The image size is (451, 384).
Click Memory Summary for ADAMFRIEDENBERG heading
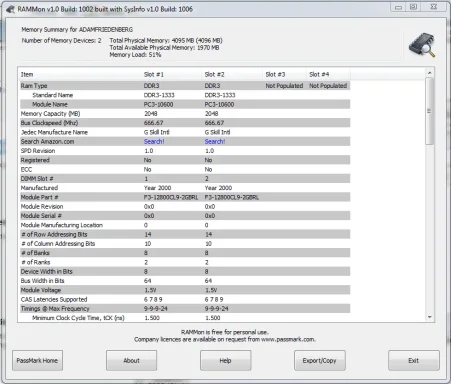pos(77,30)
